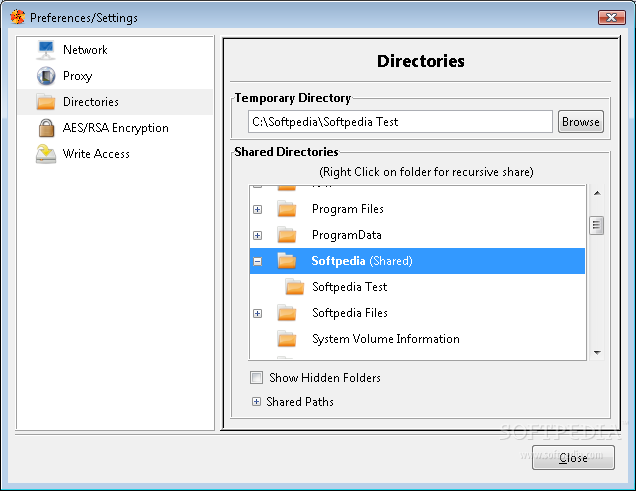Click the System Volume Information folder icon
636x491 pixels.
click(287, 339)
